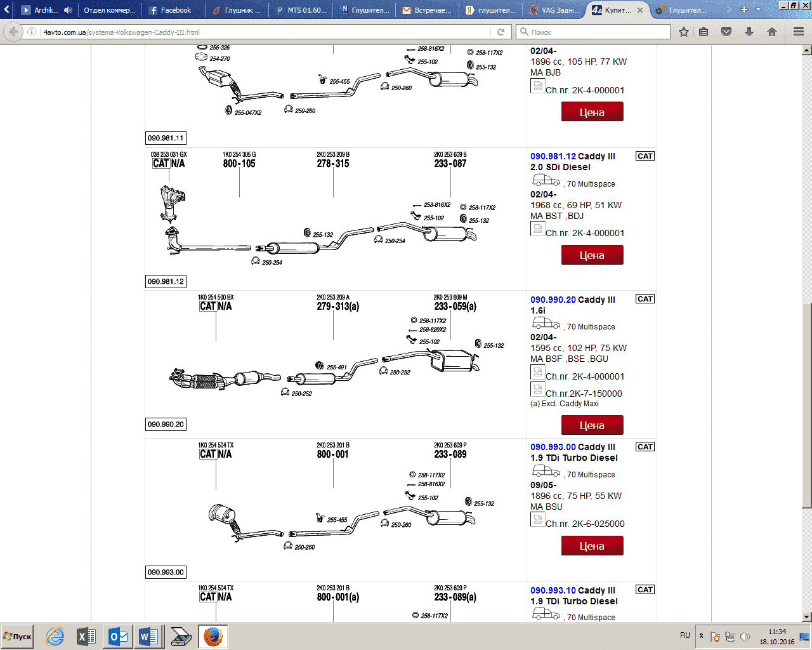Mute the audio on the Archik tab
The image size is (812, 650).
click(x=68, y=10)
